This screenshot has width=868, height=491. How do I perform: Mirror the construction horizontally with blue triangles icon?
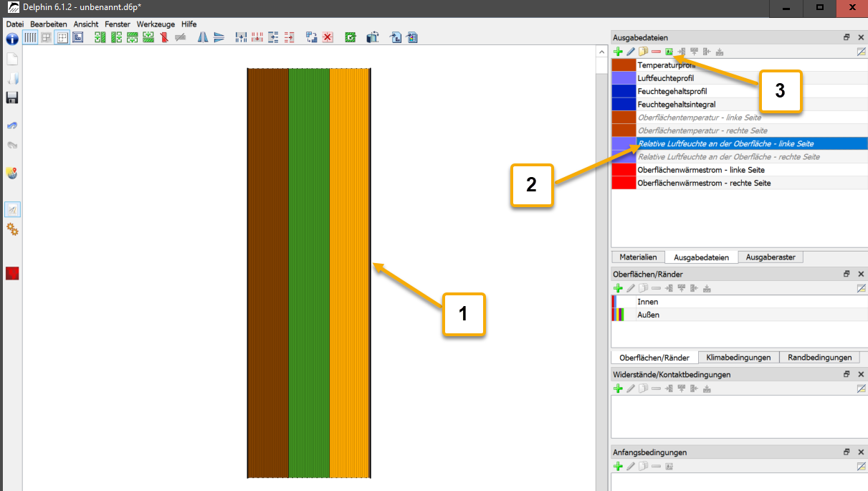[x=203, y=37]
